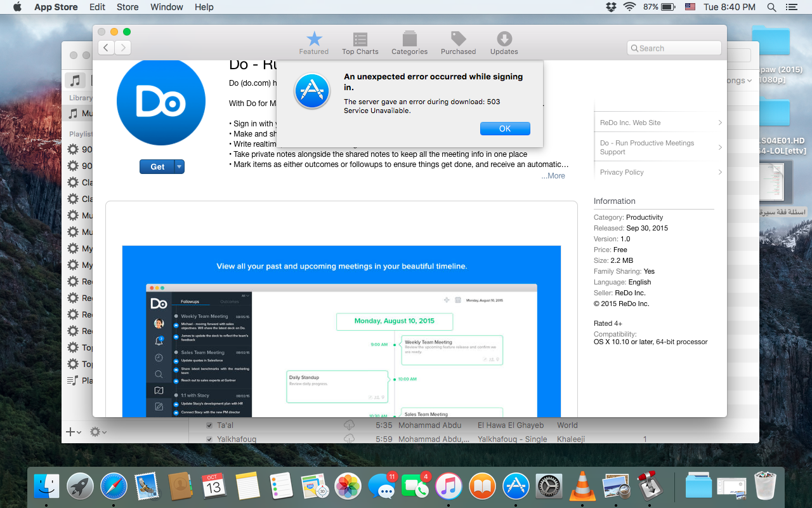The width and height of the screenshot is (812, 508).
Task: Open Notification Center in menu bar
Action: 792,7
